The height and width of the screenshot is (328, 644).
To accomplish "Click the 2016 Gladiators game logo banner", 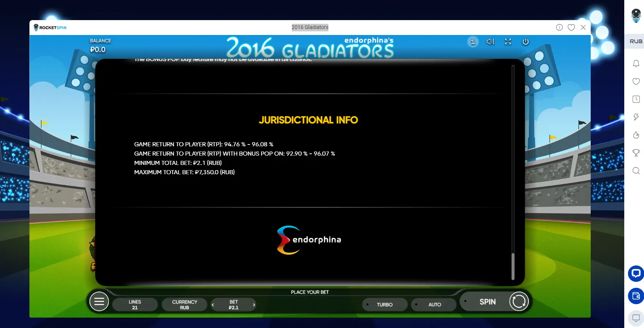I will coord(310,48).
